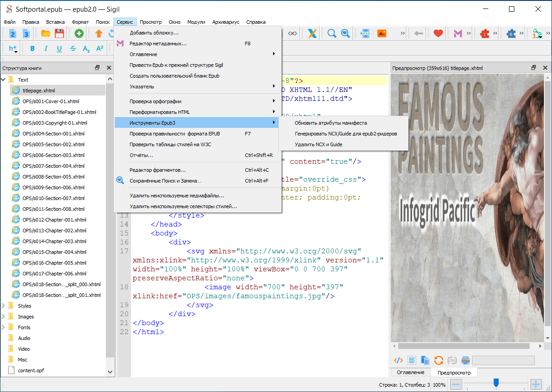Toggle underline formatting in toolbar
Screen dimensions: 552x392
[59, 48]
